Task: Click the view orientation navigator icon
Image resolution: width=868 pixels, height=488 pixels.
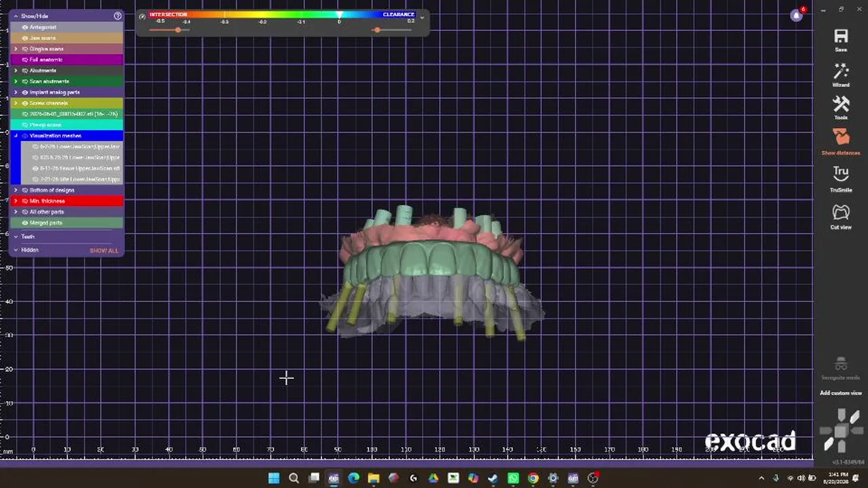Action: click(x=841, y=429)
